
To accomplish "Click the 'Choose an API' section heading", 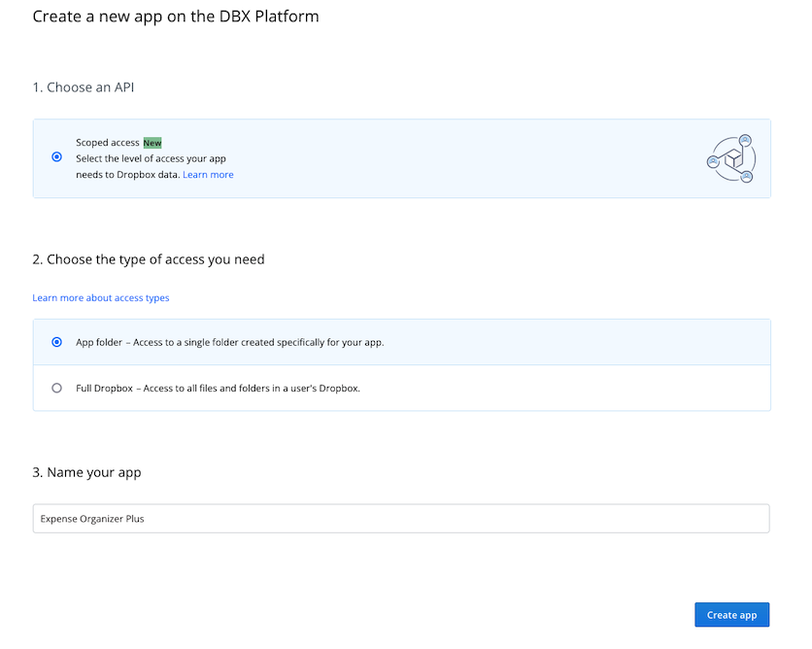I will coord(84,87).
